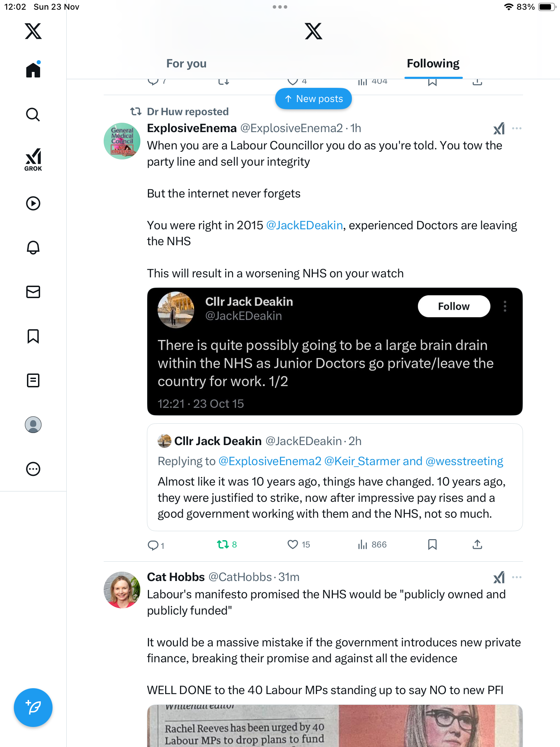Expand the sidebar More menu
The width and height of the screenshot is (560, 747).
click(33, 469)
